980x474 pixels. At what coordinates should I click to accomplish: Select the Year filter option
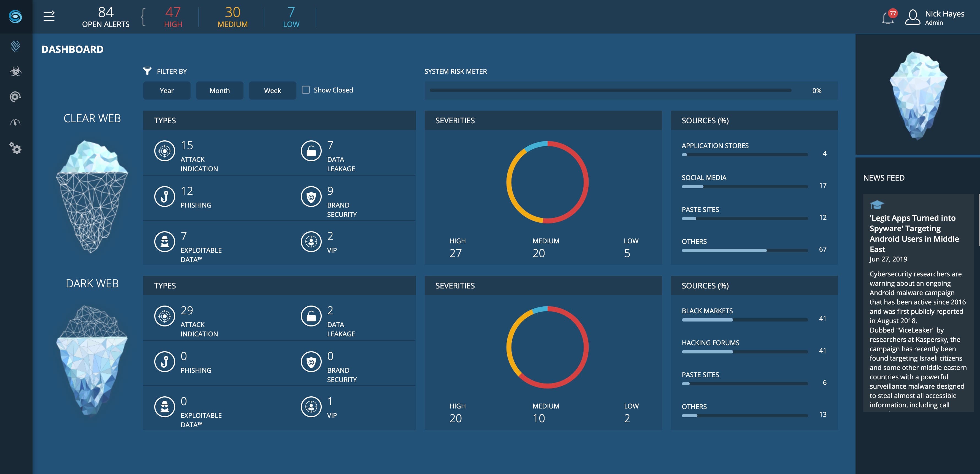(167, 91)
